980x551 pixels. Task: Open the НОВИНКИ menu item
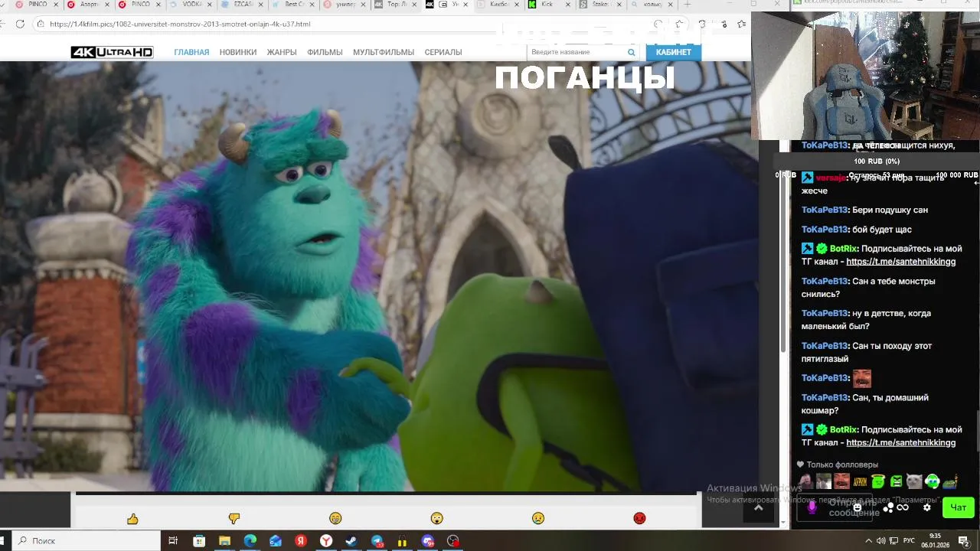[238, 52]
